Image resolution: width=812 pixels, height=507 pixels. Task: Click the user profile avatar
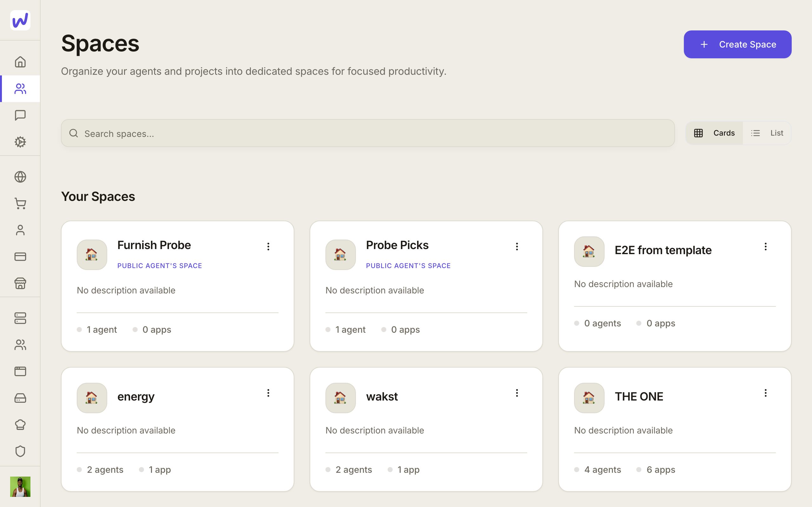pyautogui.click(x=20, y=486)
